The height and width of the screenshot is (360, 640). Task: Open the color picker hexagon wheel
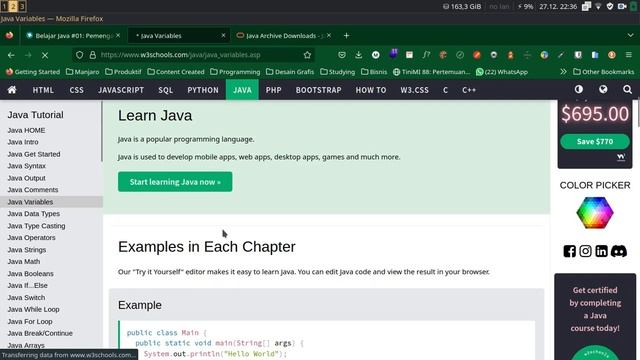595,213
